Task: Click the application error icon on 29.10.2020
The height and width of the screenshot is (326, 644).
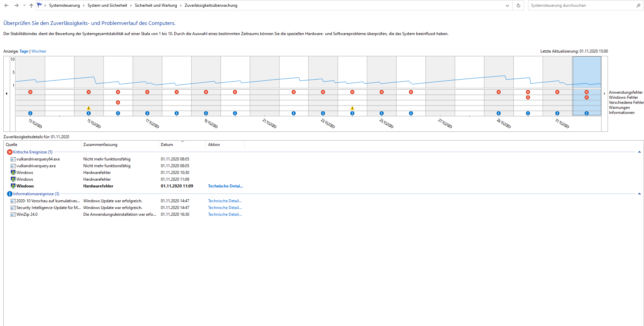Action: click(x=499, y=92)
